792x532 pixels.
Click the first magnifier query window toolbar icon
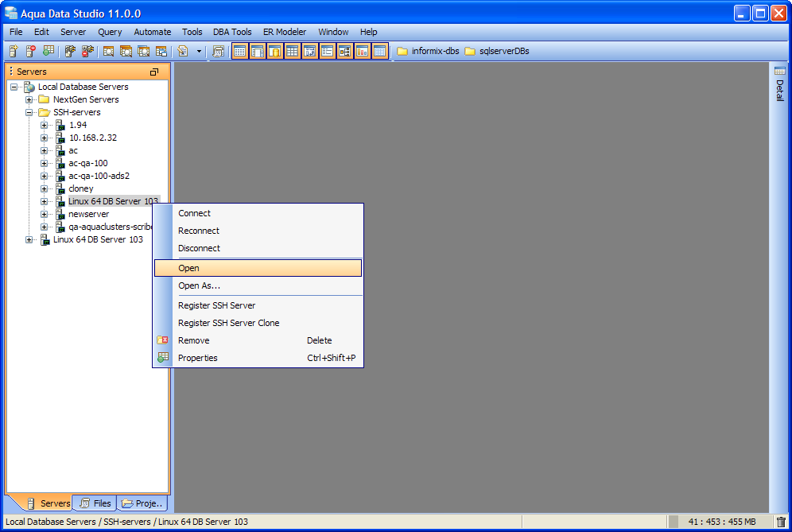[109, 51]
